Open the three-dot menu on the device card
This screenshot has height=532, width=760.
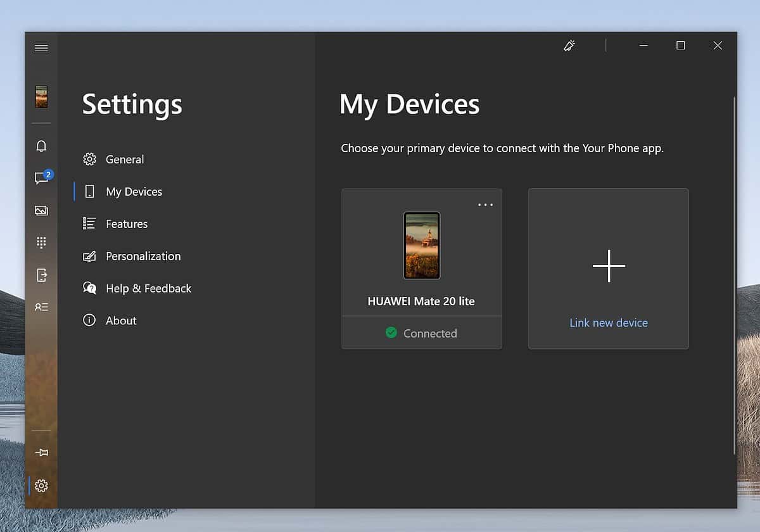point(486,204)
